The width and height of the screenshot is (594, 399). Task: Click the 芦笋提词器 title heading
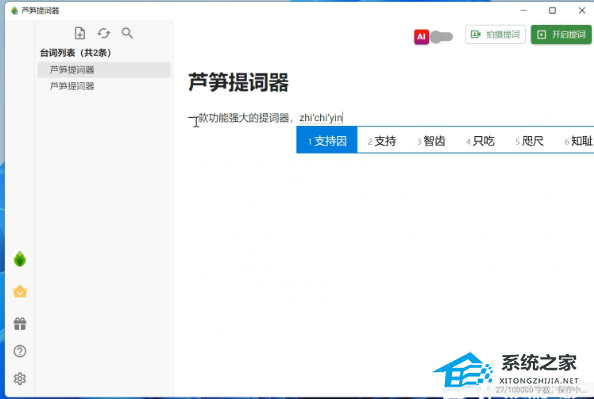point(239,82)
